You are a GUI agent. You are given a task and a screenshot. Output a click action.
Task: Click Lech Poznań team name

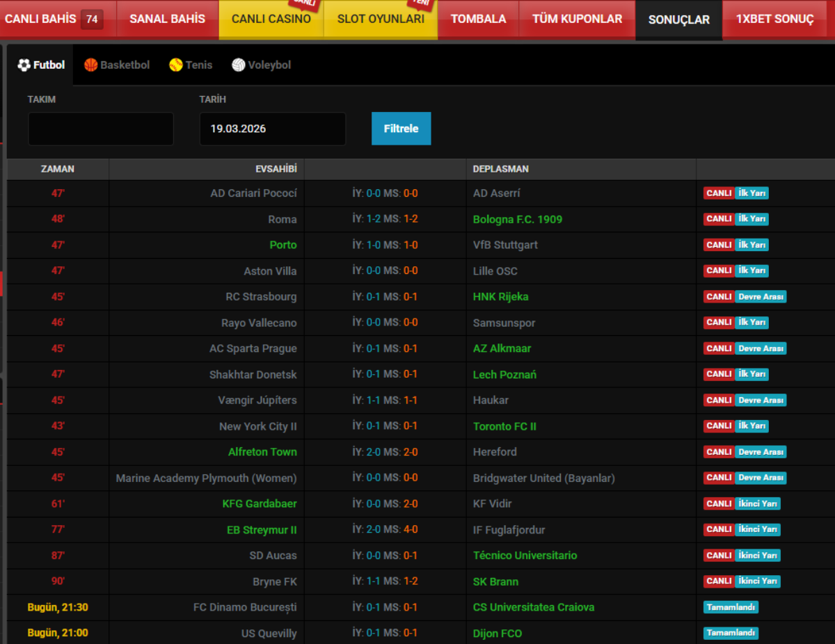point(504,375)
